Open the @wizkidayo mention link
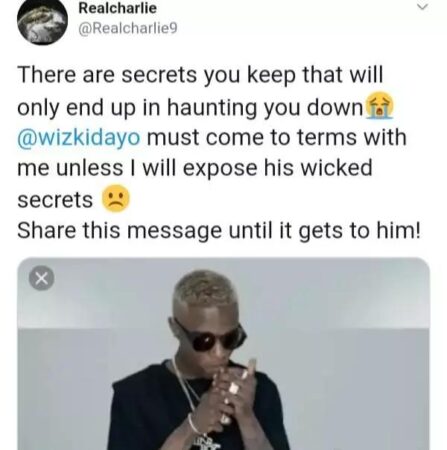Image resolution: width=447 pixels, height=450 pixels. pos(79,138)
